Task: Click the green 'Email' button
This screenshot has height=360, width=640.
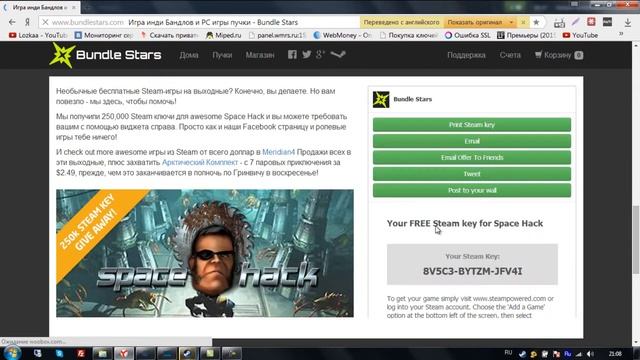Action: (x=472, y=141)
